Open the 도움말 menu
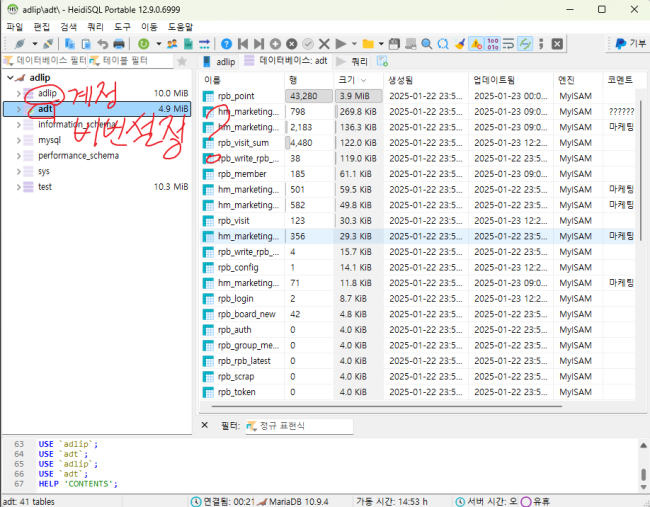This screenshot has width=650, height=507. [x=180, y=27]
